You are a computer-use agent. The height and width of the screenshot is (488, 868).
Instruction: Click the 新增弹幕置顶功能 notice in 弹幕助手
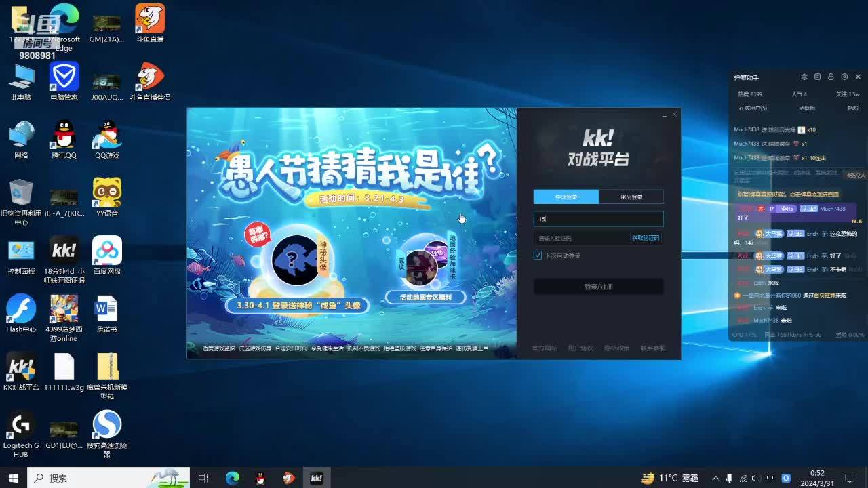click(788, 194)
